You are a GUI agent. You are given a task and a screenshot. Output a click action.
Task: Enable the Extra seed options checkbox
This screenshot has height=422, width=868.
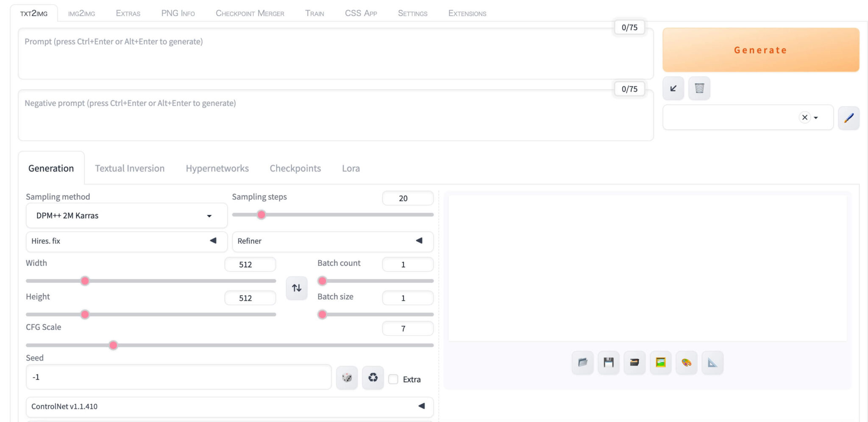click(x=393, y=379)
